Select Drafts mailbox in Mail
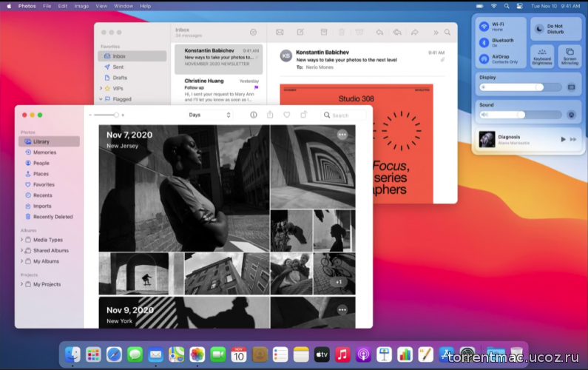Image resolution: width=588 pixels, height=370 pixels. tap(132, 78)
